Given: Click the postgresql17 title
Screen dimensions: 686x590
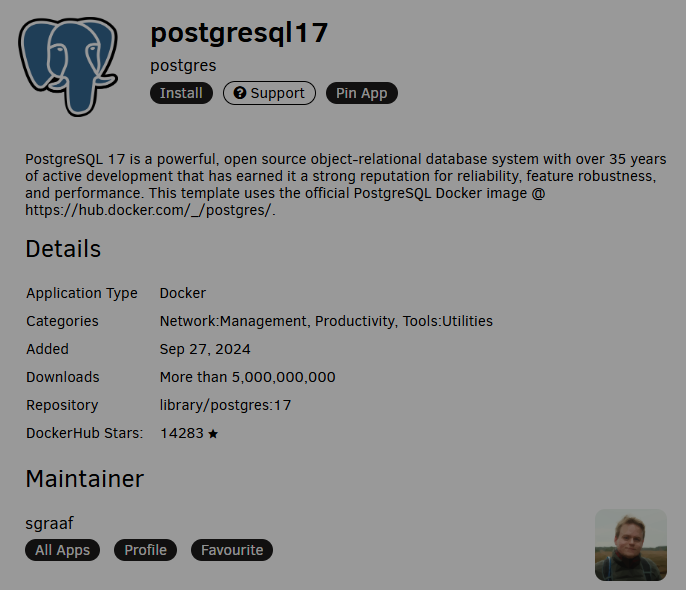Looking at the screenshot, I should 239,33.
